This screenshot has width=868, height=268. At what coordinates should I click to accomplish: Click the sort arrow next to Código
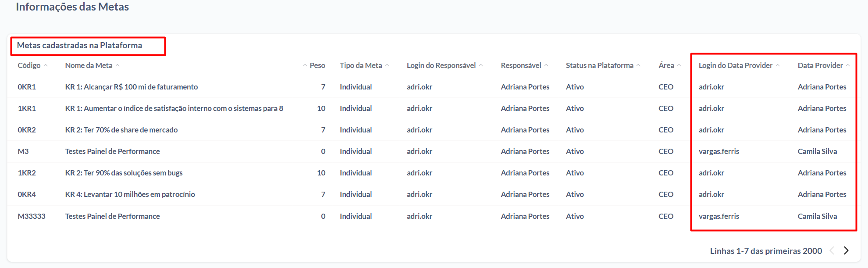click(x=46, y=65)
